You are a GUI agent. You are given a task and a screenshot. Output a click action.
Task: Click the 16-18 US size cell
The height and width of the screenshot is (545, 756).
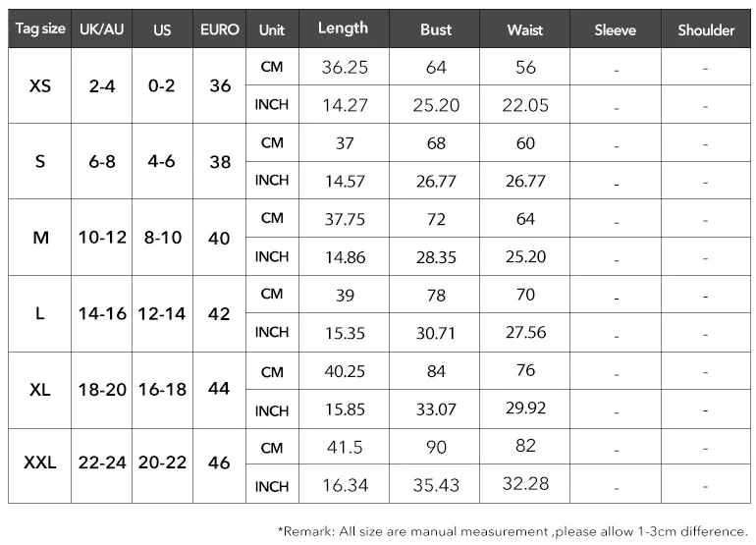click(162, 390)
